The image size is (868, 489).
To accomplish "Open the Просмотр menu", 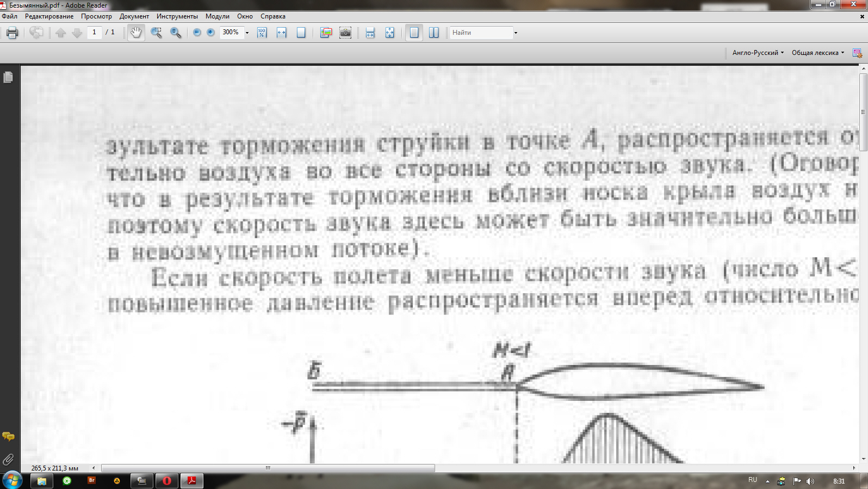I will click(96, 16).
